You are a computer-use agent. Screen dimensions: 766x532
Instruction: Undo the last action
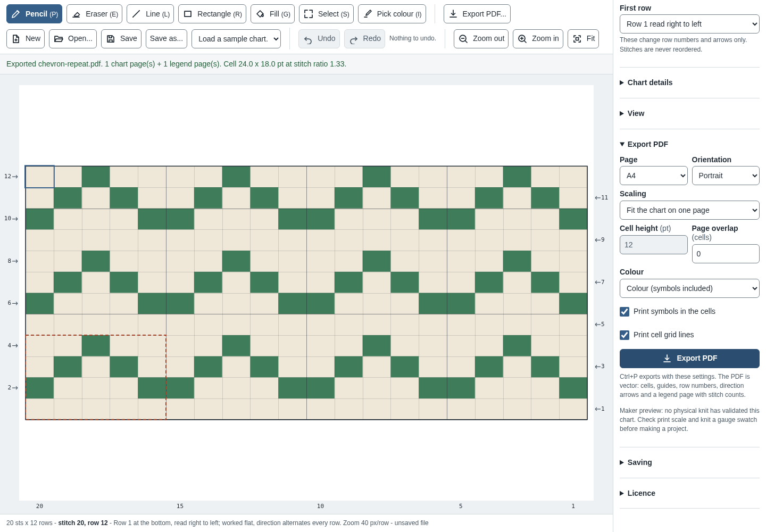(319, 39)
